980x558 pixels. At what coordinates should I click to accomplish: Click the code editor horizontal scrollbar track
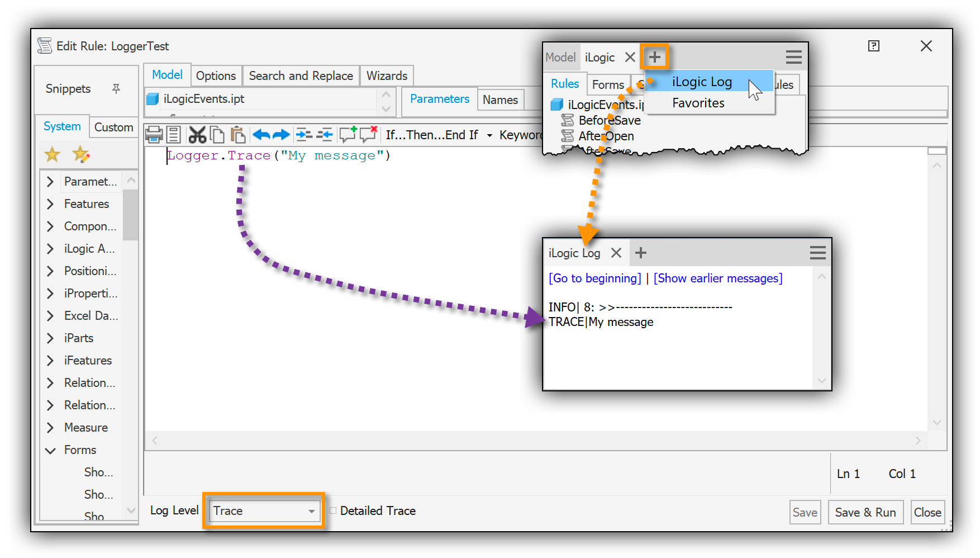(x=536, y=441)
